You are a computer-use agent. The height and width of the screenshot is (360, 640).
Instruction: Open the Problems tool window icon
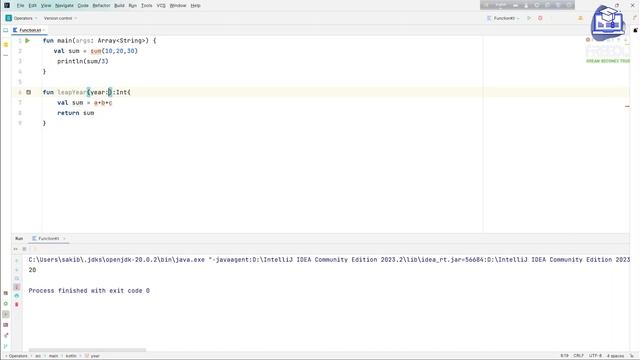(x=6, y=336)
